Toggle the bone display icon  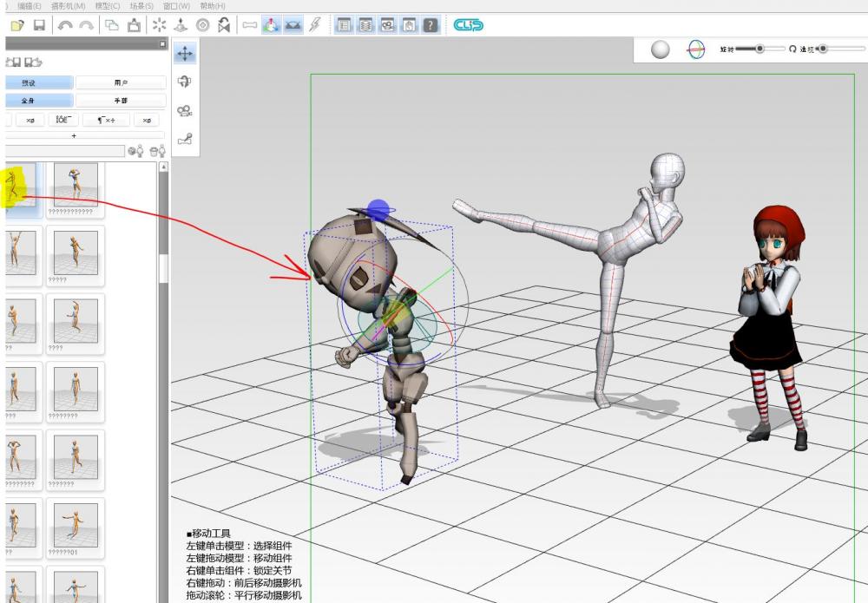(x=250, y=25)
